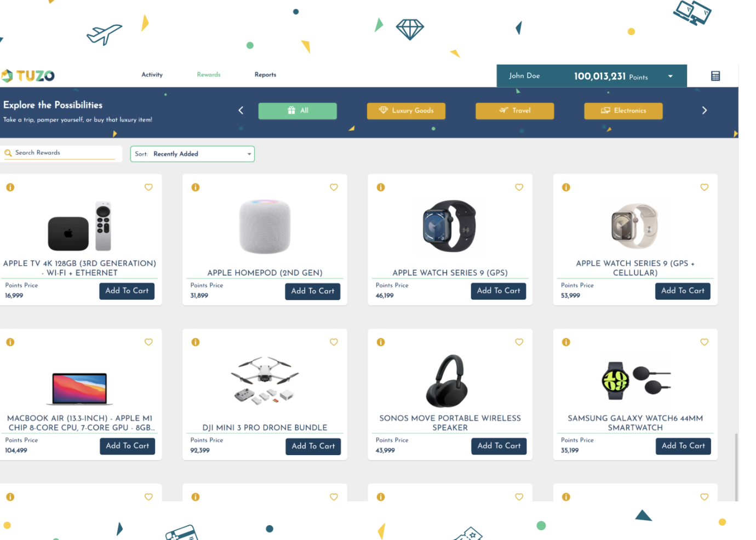Viewport: 756px width, 540px height.
Task: Show info for DJI Mini 3 Pro drone
Action: click(195, 342)
